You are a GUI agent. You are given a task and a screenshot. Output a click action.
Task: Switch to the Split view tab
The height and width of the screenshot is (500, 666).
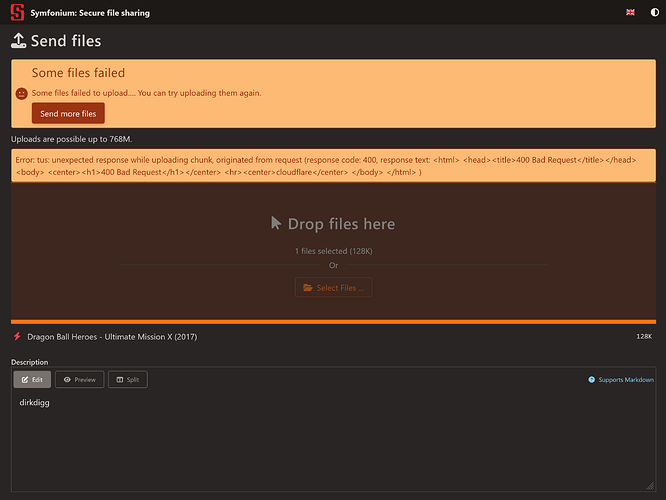[128, 379]
